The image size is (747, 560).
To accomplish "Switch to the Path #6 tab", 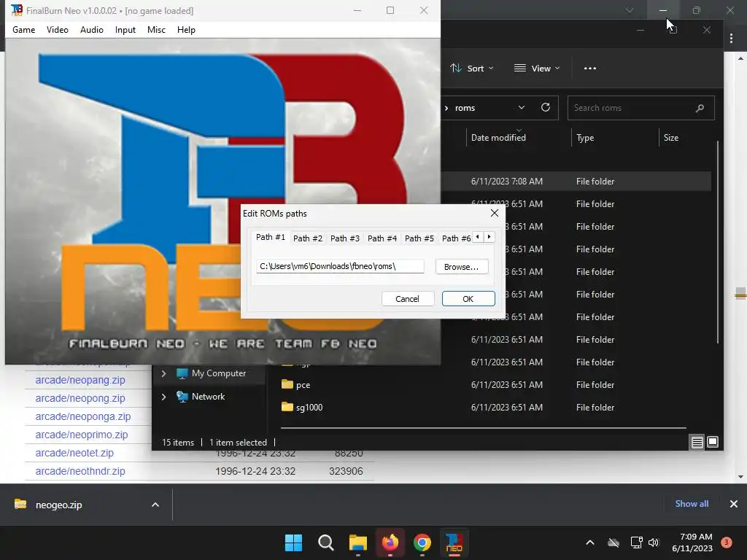I will (x=456, y=238).
